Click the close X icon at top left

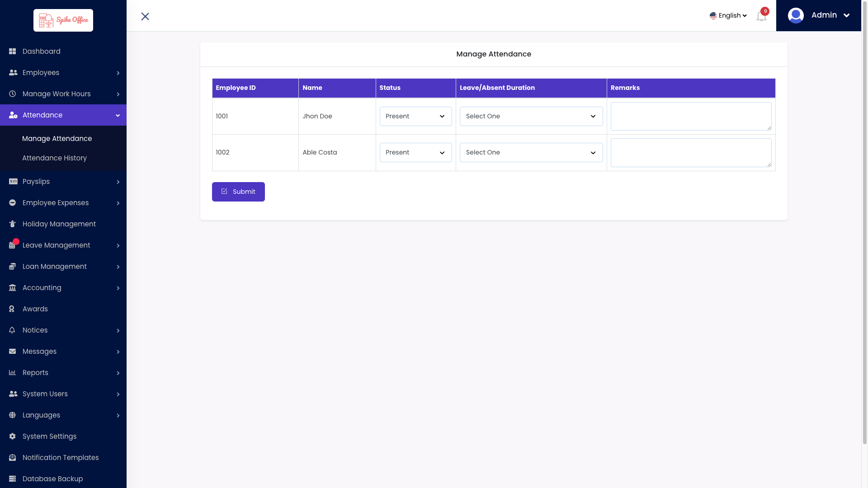145,16
